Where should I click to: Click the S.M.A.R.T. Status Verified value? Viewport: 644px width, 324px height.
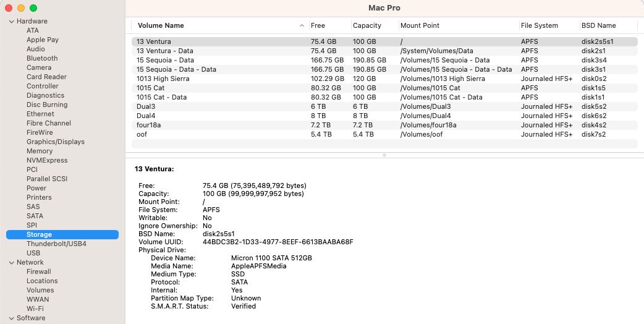click(244, 306)
